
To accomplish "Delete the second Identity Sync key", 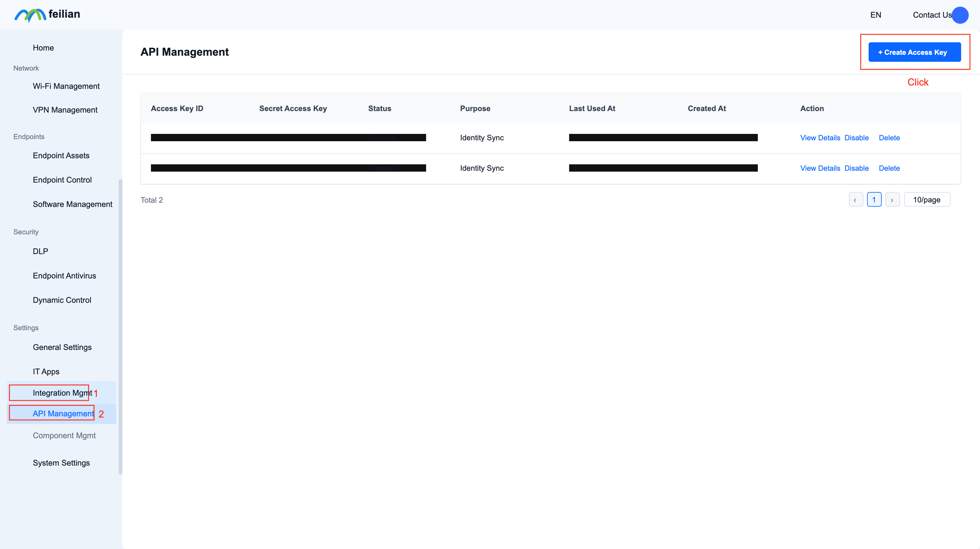I will 889,168.
